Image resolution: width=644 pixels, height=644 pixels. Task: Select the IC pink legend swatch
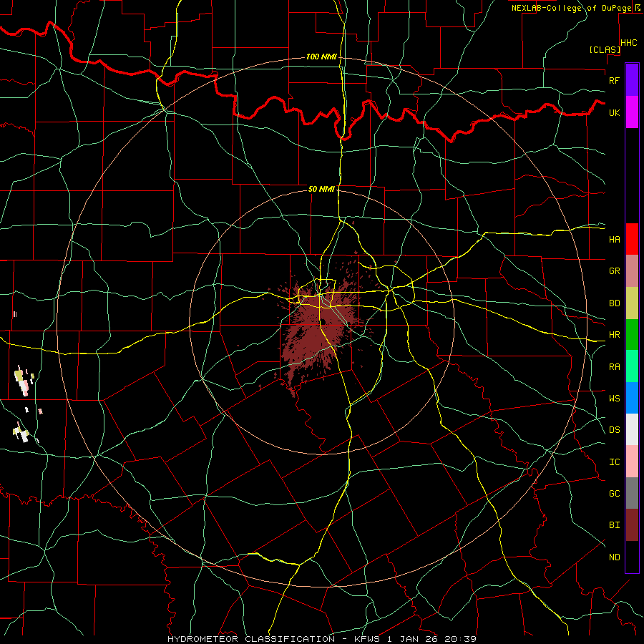(632, 462)
